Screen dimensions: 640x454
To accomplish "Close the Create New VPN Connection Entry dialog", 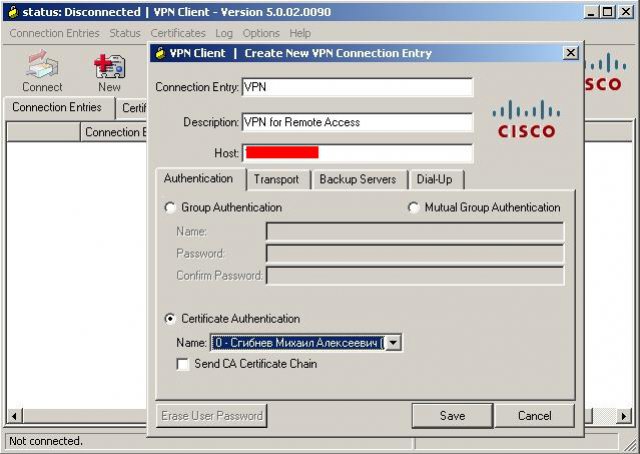I will click(x=571, y=53).
